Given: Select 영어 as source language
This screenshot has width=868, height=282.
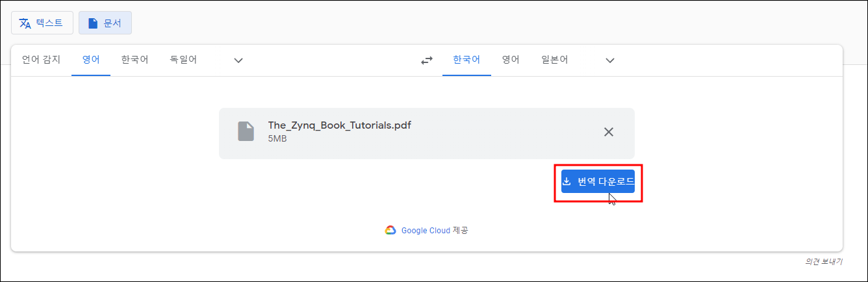Looking at the screenshot, I should (x=91, y=60).
